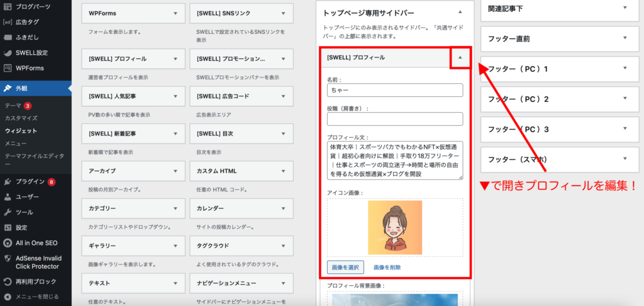
Task: Expand the [SWELL] SNSリンク widget arrow
Action: pyautogui.click(x=283, y=13)
